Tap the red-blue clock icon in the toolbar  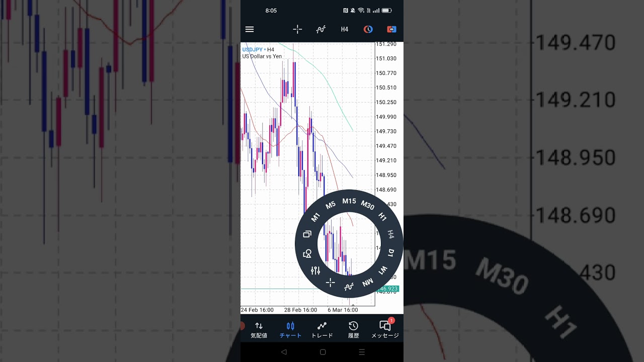click(x=368, y=29)
